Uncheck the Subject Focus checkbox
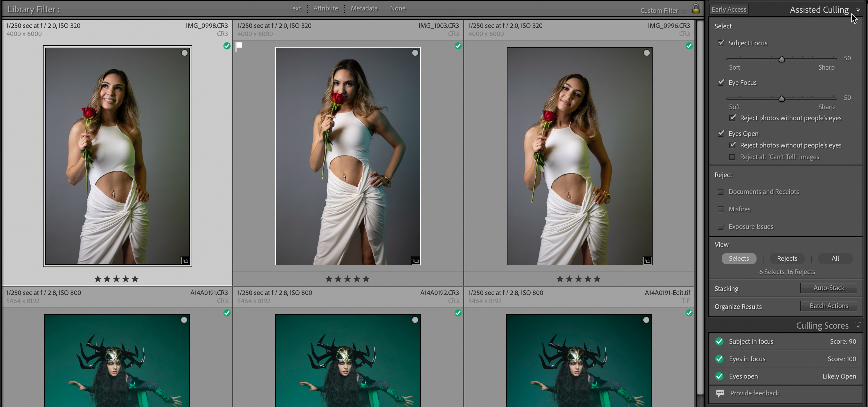 [721, 43]
